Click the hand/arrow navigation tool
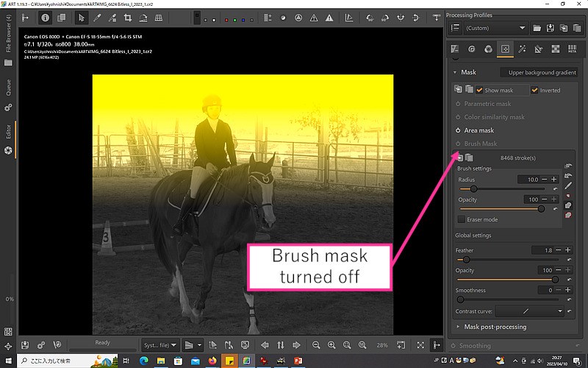588x368 pixels. tap(81, 17)
